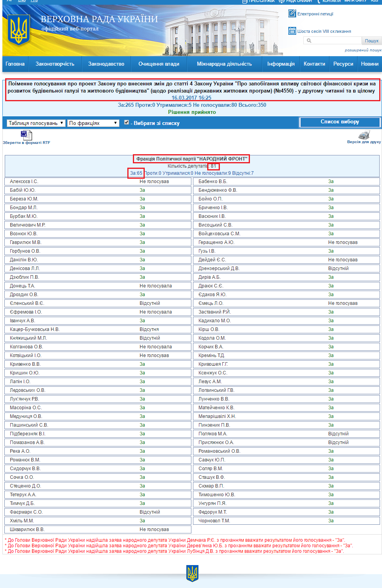Screen dimensions: 382x588
Task: Open the Новини menu
Action: (370, 64)
